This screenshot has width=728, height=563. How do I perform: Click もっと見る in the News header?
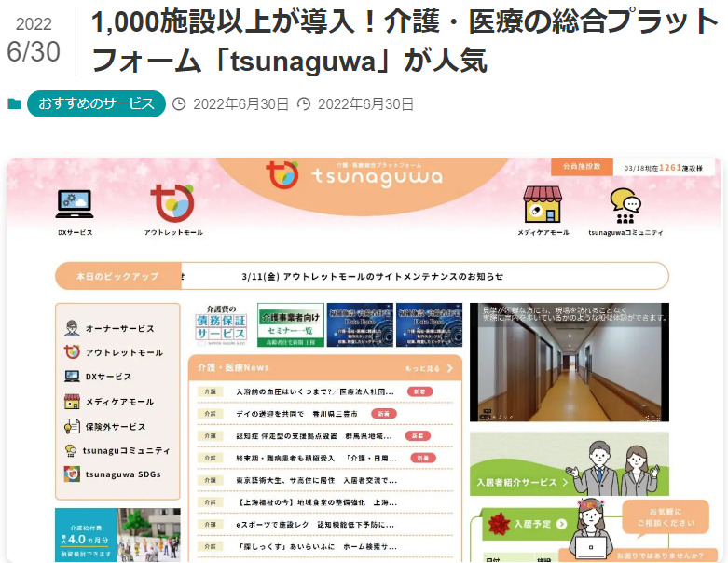pos(422,368)
